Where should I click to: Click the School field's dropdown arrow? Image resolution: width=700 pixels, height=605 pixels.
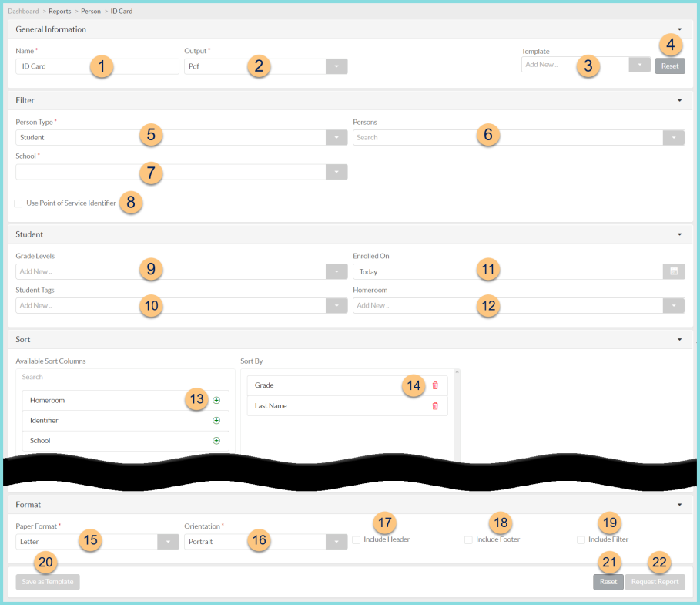tap(336, 173)
